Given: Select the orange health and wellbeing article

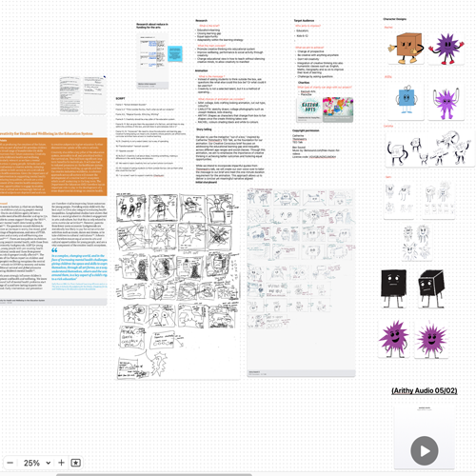Looking at the screenshot, I should point(53,210).
